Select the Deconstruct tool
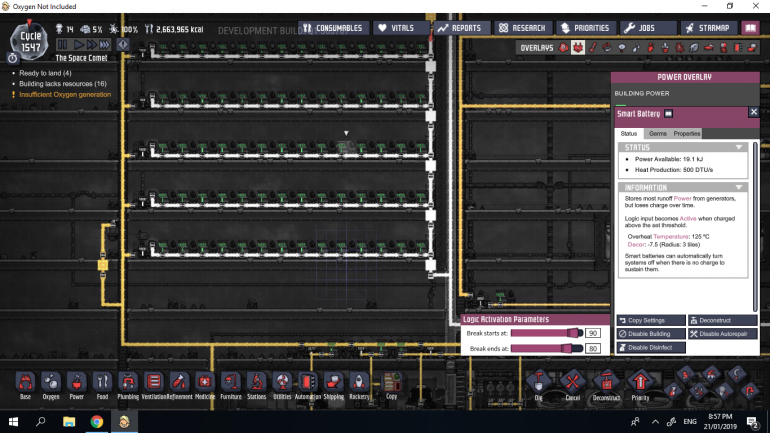Screen dimensions: 770x433 coord(606,384)
